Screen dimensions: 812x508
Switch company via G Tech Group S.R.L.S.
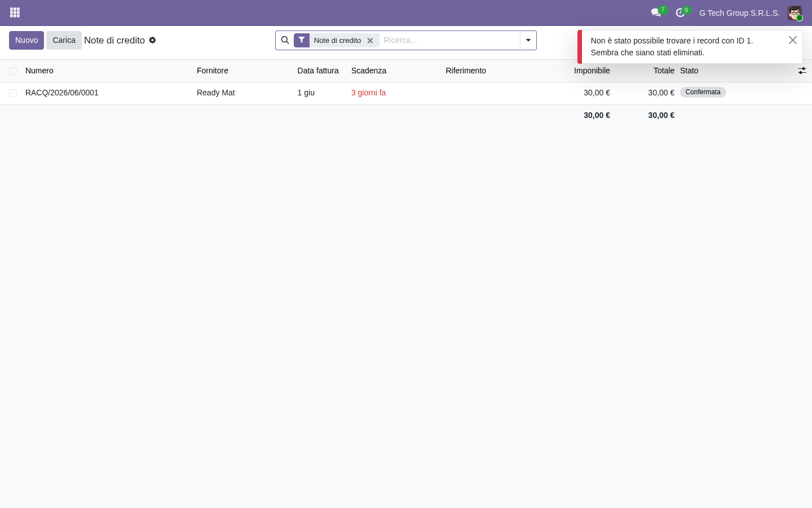point(739,13)
